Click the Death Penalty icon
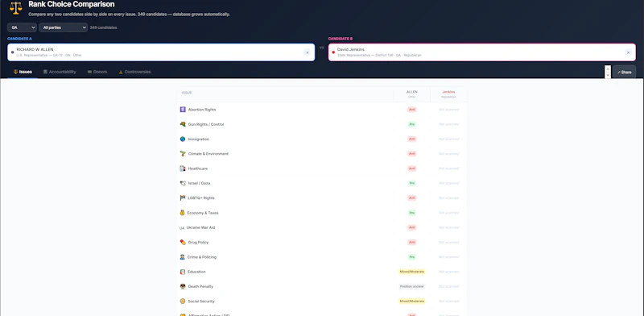The image size is (644, 316). point(183,286)
